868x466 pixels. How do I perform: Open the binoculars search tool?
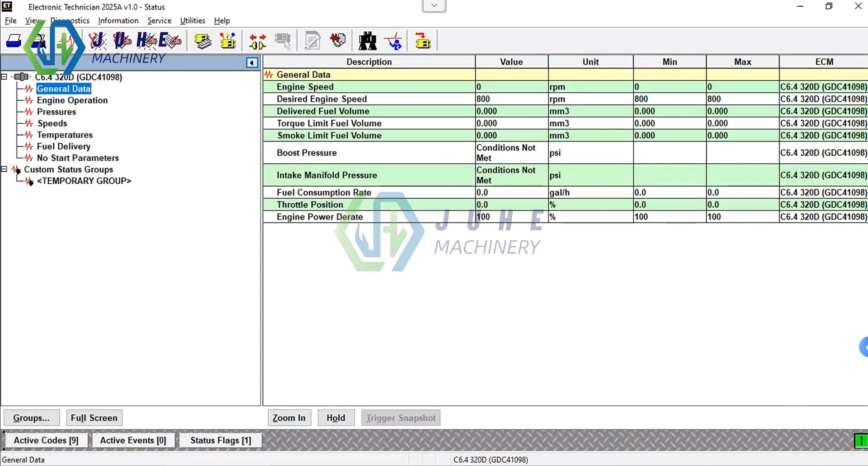coord(367,40)
